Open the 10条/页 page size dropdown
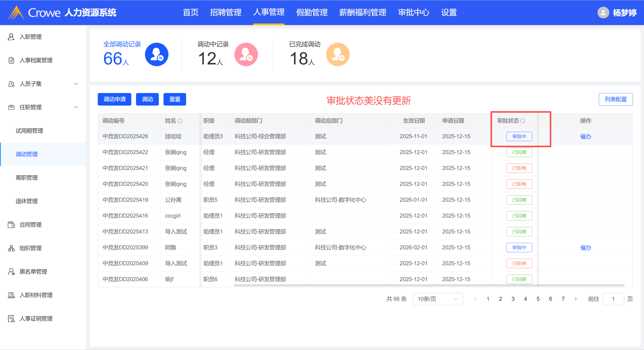Screen dimensions: 644x350 tap(438, 299)
